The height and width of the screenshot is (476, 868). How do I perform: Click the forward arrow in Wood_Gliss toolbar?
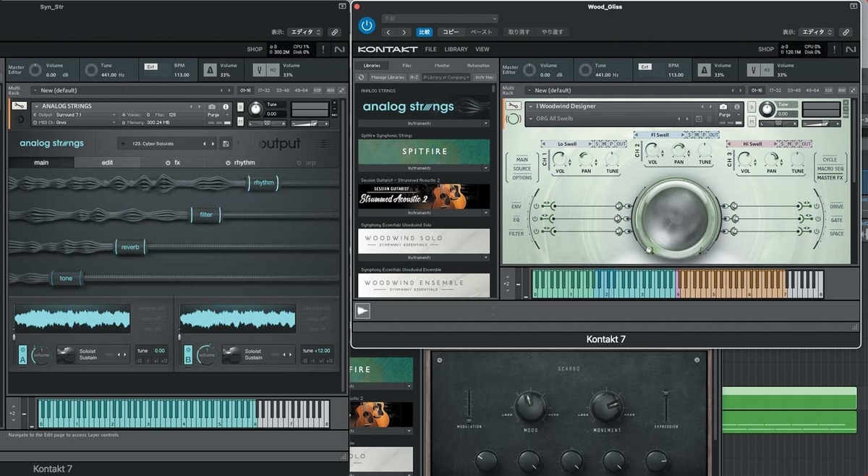click(404, 32)
